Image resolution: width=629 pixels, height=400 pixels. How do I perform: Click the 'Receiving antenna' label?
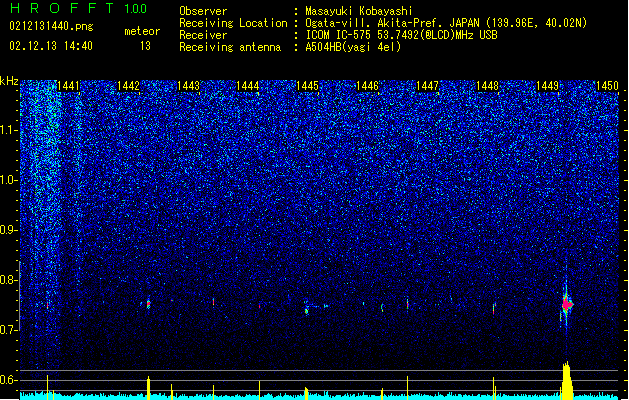point(230,47)
